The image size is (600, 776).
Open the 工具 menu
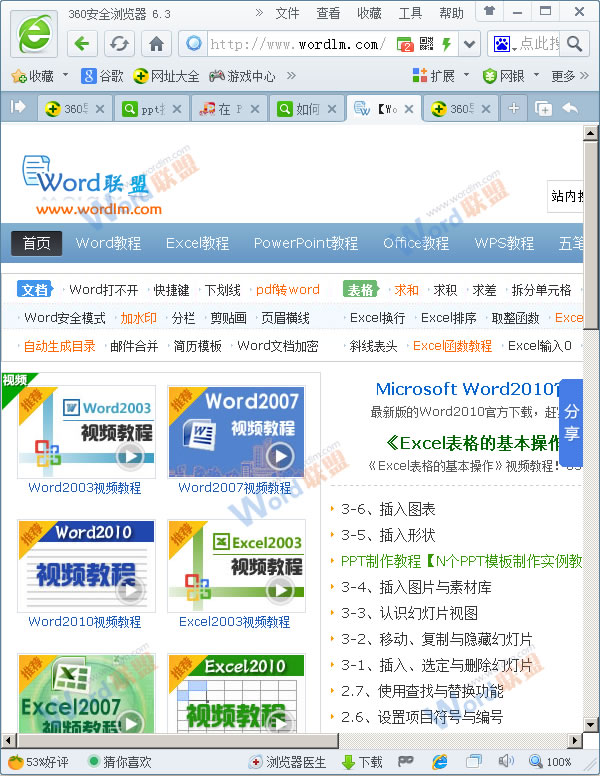tap(410, 13)
